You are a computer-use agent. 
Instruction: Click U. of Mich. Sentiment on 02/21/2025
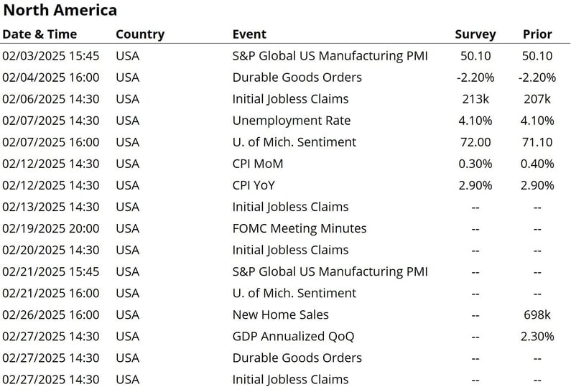294,293
